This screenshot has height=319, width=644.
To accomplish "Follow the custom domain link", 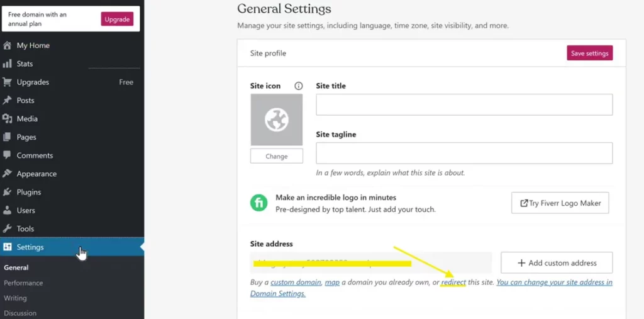I will pos(296,283).
